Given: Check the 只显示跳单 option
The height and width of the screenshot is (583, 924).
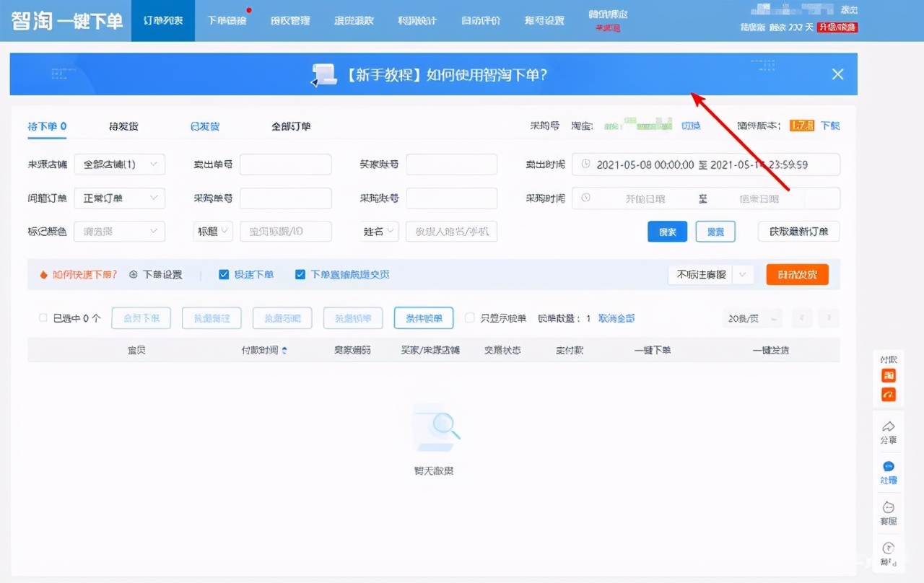Looking at the screenshot, I should (470, 317).
